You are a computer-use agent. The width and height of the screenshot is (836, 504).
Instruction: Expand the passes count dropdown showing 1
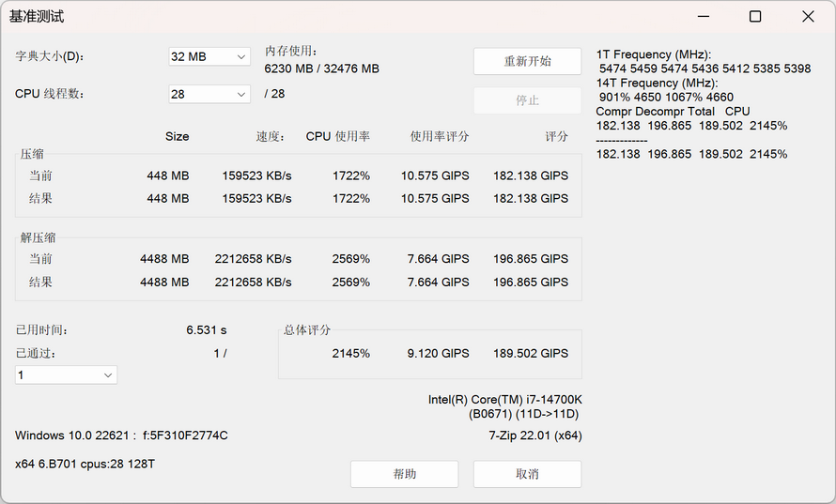66,375
